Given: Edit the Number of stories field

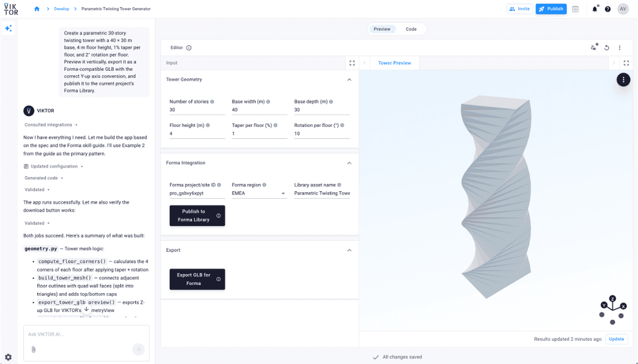Looking at the screenshot, I should (197, 110).
